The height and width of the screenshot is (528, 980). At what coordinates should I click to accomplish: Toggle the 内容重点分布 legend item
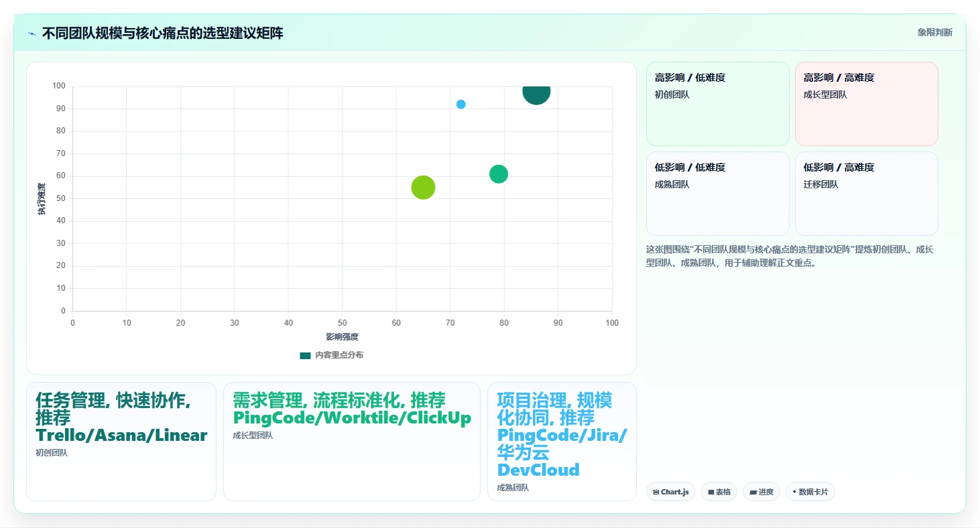point(332,355)
